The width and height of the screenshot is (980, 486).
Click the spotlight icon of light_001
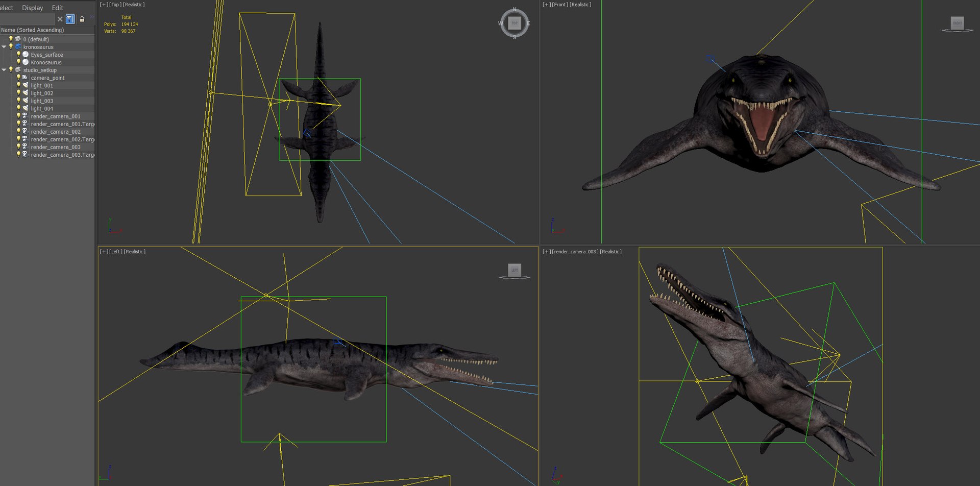(26, 85)
